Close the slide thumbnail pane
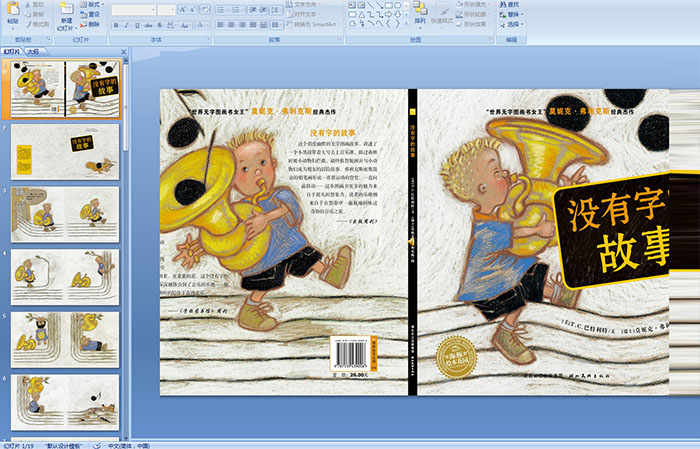 pyautogui.click(x=124, y=52)
